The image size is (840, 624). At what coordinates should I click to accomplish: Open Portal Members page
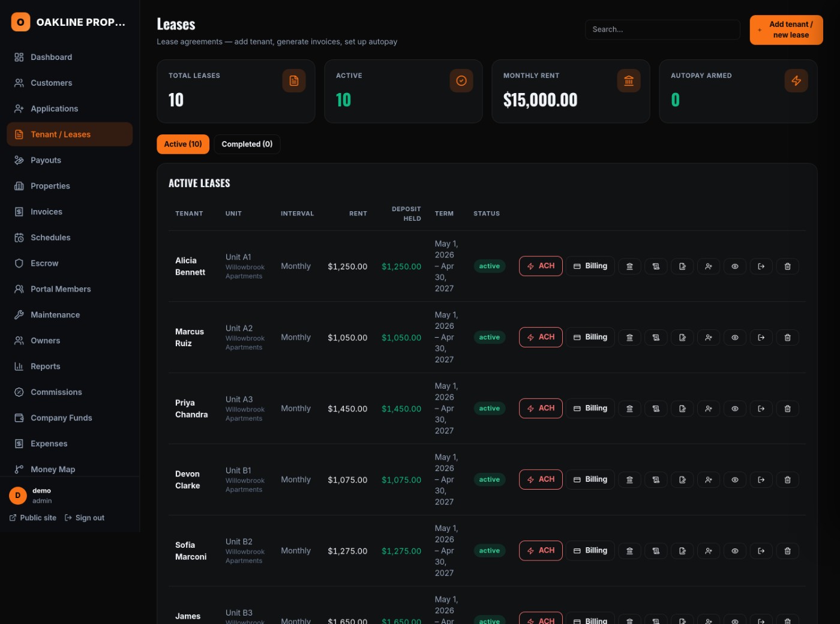click(x=70, y=289)
